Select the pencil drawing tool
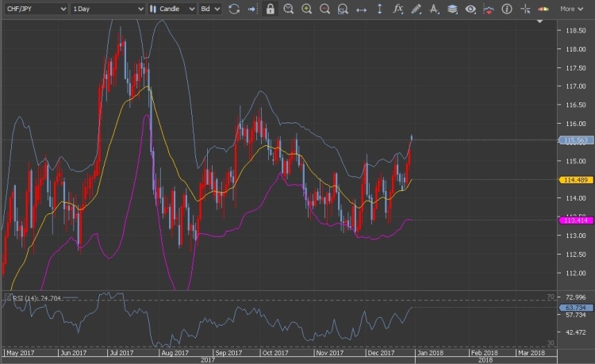This screenshot has width=595, height=364. [416, 10]
